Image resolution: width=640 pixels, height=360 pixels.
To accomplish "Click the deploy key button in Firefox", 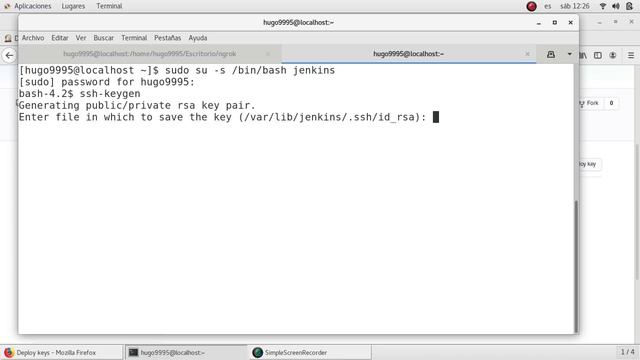I will (590, 164).
